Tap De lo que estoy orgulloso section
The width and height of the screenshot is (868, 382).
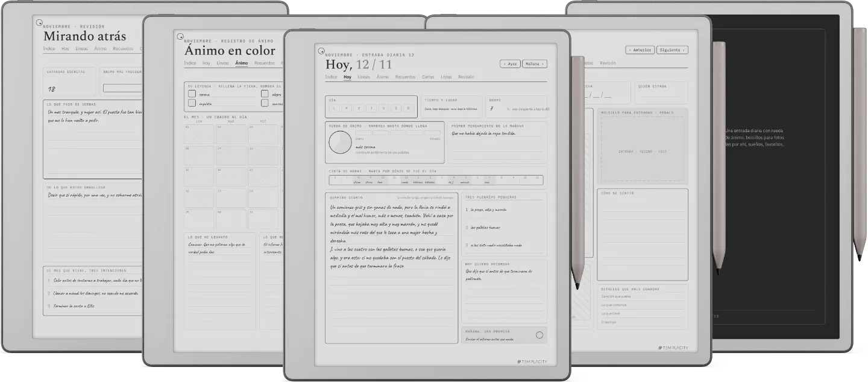click(93, 222)
